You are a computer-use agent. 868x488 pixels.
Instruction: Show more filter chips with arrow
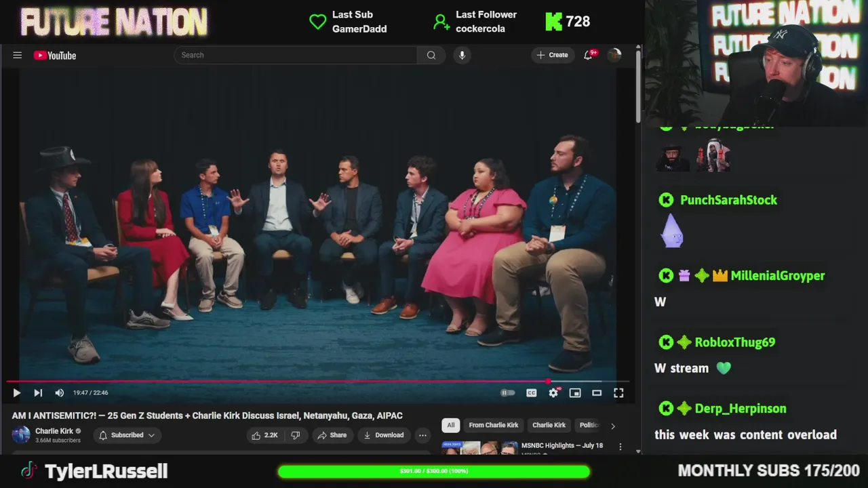[613, 426]
